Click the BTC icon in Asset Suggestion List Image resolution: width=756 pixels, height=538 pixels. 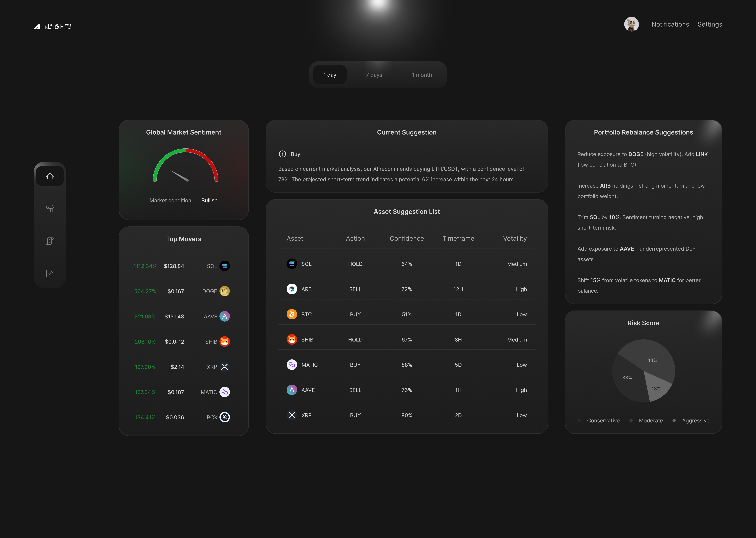pyautogui.click(x=292, y=314)
